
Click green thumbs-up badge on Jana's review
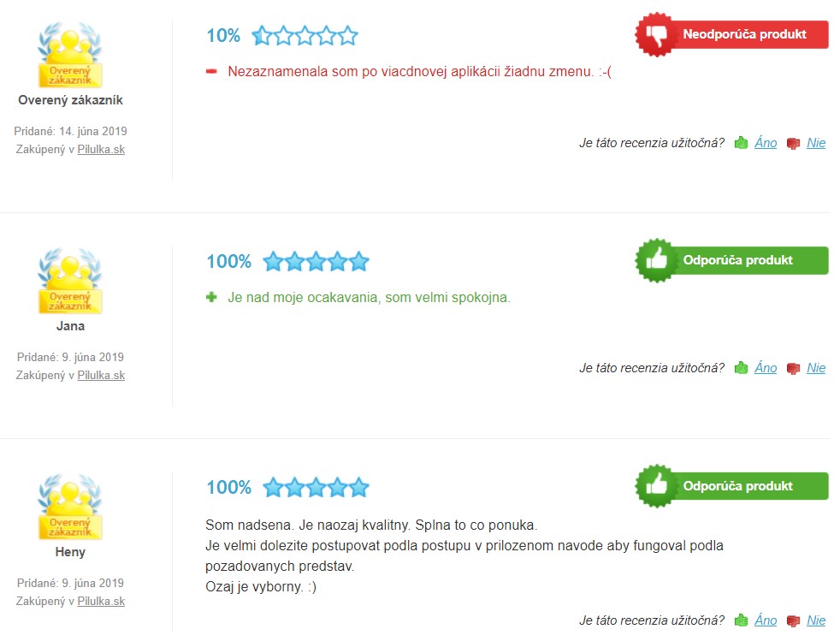pos(731,260)
